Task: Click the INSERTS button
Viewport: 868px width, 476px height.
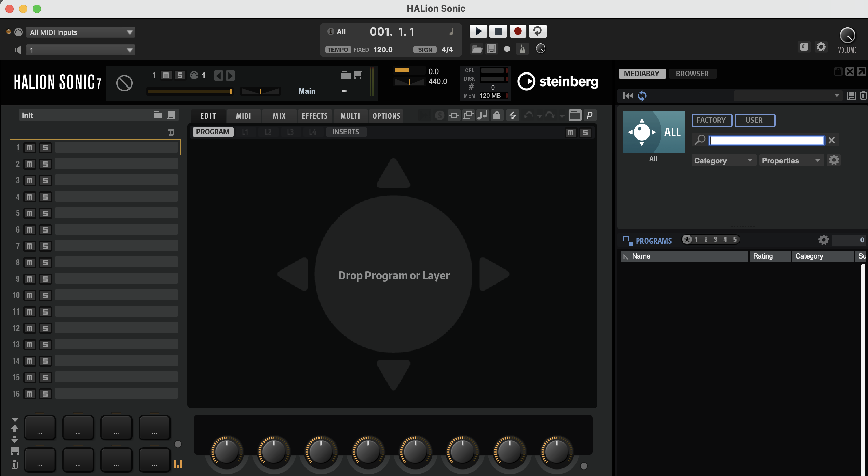Action: pyautogui.click(x=345, y=132)
